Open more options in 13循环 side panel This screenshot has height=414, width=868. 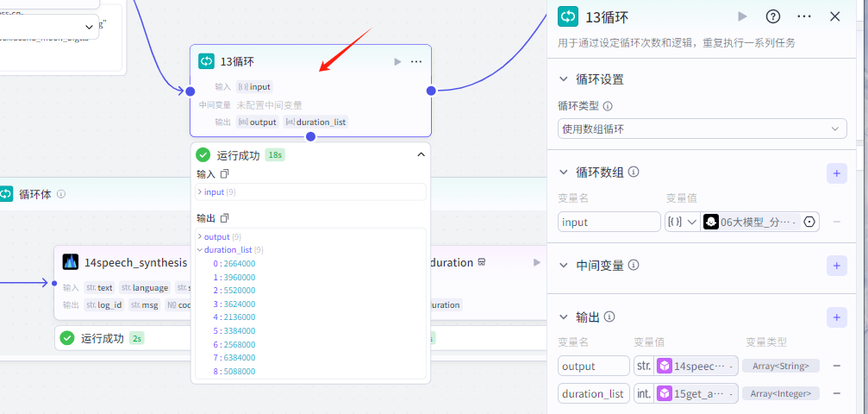click(804, 16)
